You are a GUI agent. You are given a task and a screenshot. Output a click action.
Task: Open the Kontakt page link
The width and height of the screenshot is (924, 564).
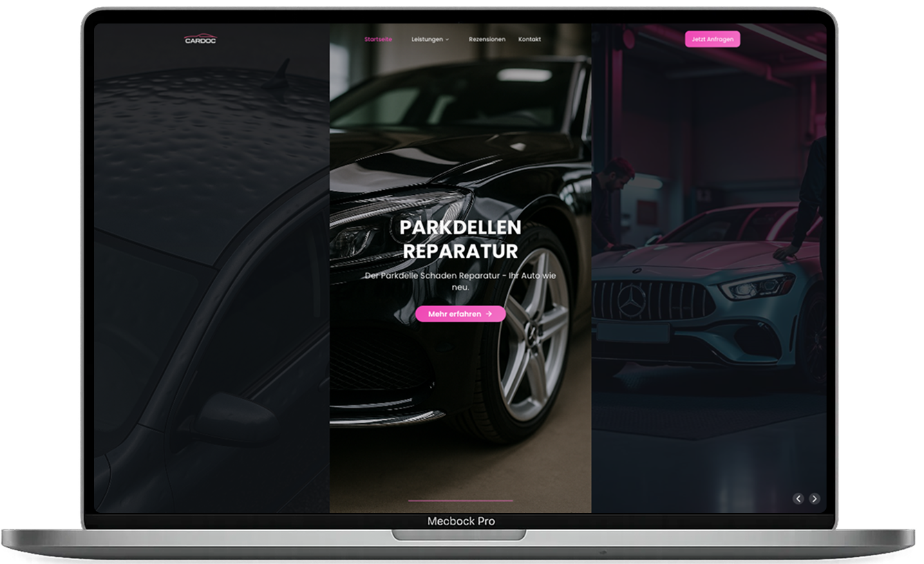point(529,39)
